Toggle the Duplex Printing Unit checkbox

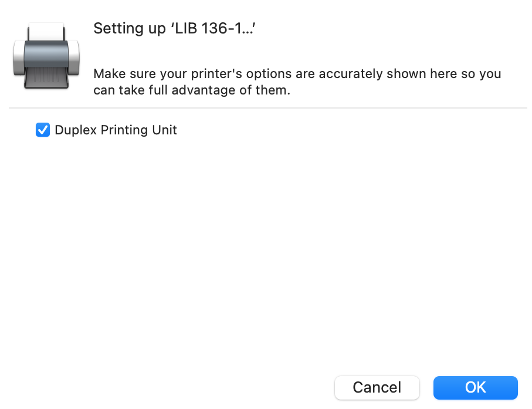(42, 130)
